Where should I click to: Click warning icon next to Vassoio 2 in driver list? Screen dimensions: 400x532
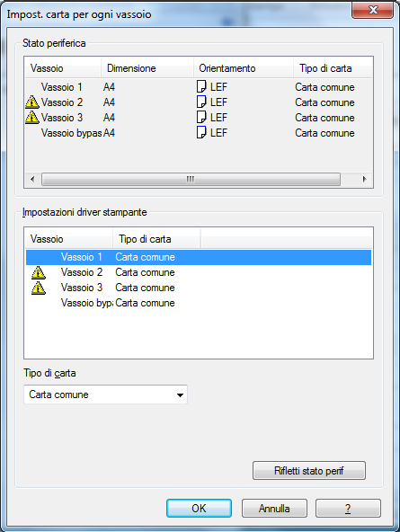point(39,272)
